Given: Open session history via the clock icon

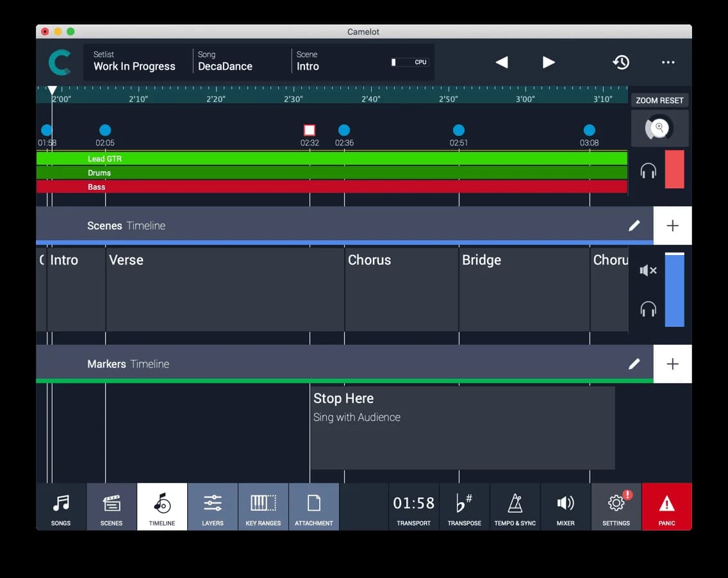Looking at the screenshot, I should (621, 62).
